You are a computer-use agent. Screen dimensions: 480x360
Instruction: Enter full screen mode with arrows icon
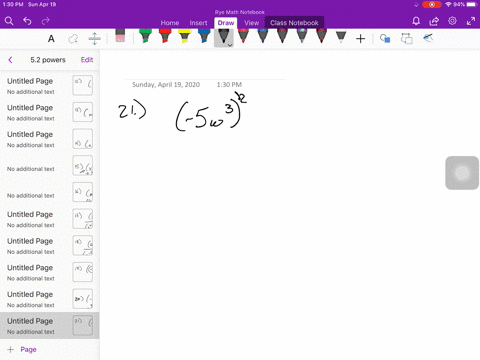point(471,21)
